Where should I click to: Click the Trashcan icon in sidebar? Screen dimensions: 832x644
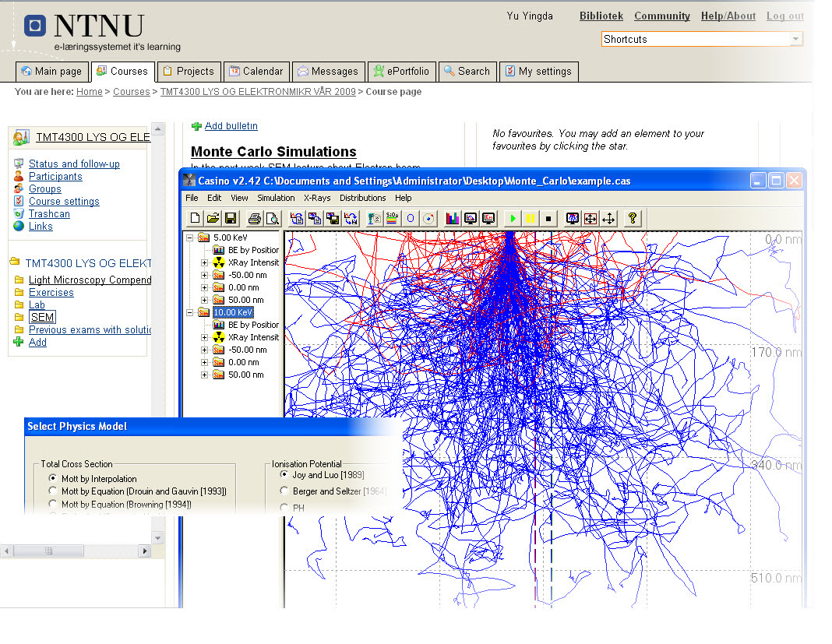point(19,214)
